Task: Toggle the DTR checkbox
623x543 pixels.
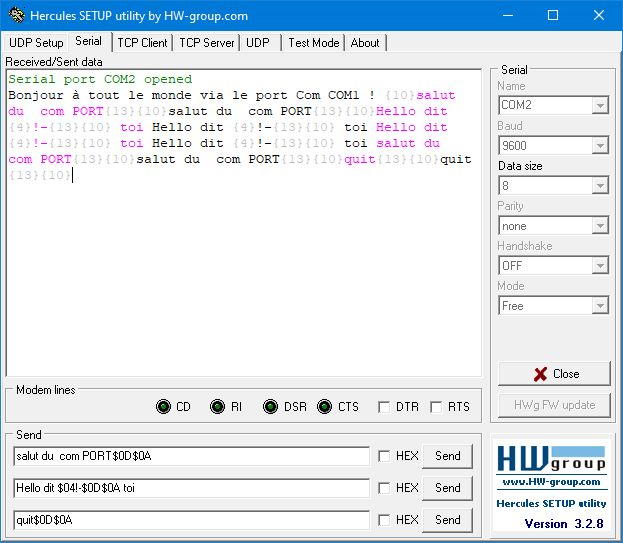Action: [384, 407]
